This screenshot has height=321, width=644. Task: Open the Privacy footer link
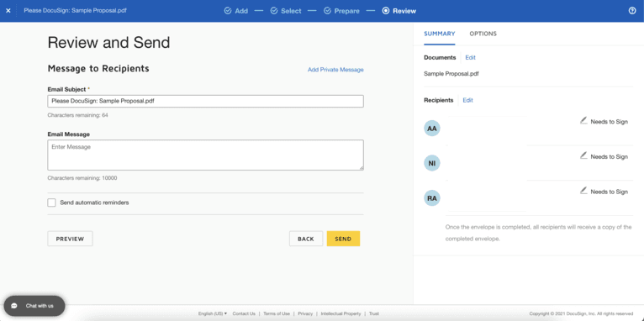[305, 313]
